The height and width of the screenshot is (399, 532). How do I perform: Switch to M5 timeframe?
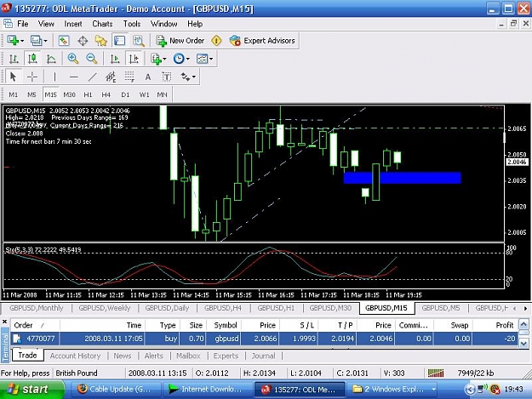pyautogui.click(x=31, y=94)
